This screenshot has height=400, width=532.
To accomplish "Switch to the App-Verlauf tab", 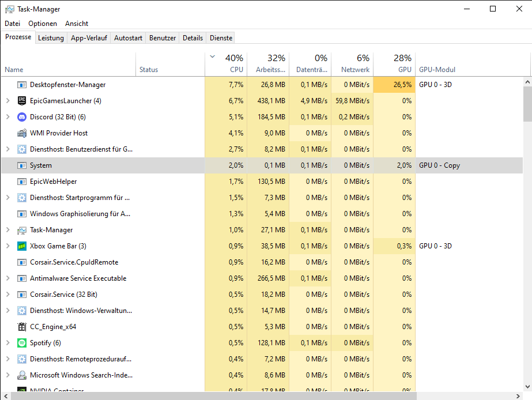I will (89, 38).
